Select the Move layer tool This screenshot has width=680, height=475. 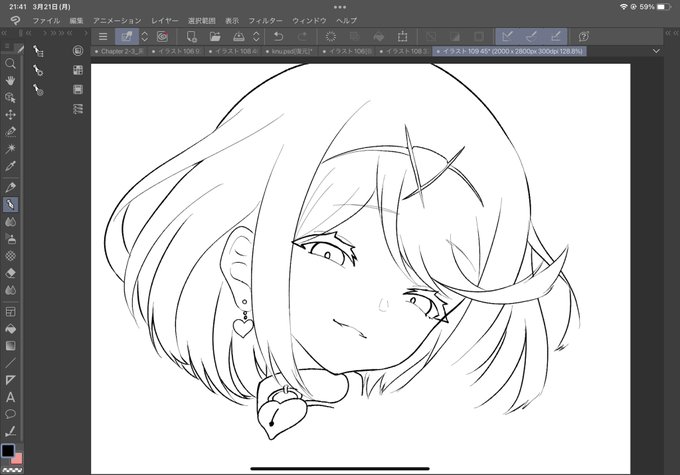coord(10,115)
